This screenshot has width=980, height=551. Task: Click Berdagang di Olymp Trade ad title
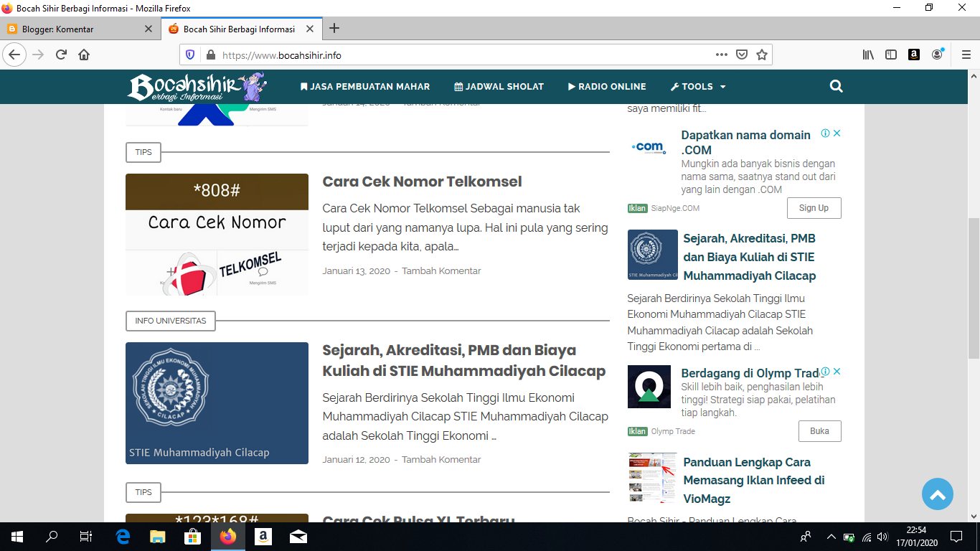[750, 373]
